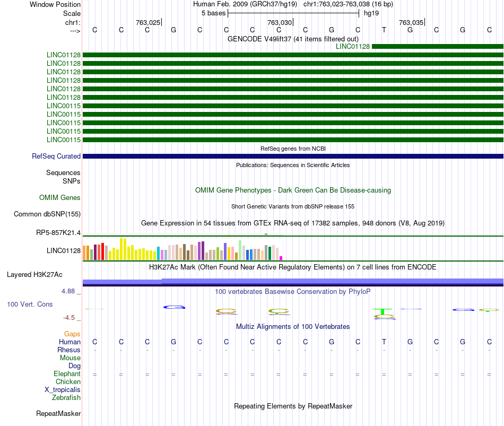Click the Layered H3K27Ac label

click(34, 275)
